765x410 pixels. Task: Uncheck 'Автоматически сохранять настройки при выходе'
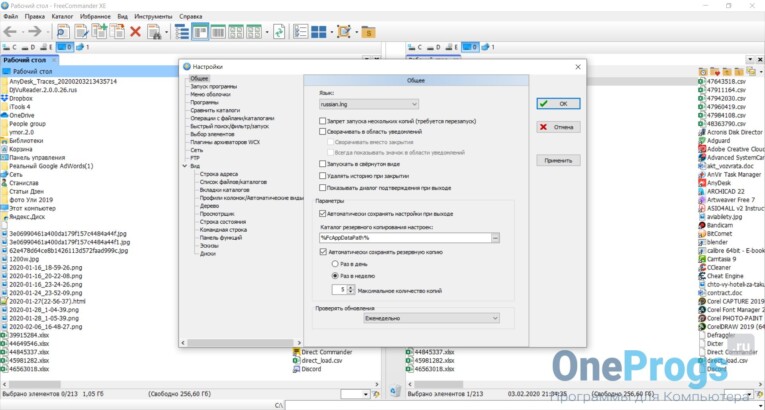click(322, 214)
